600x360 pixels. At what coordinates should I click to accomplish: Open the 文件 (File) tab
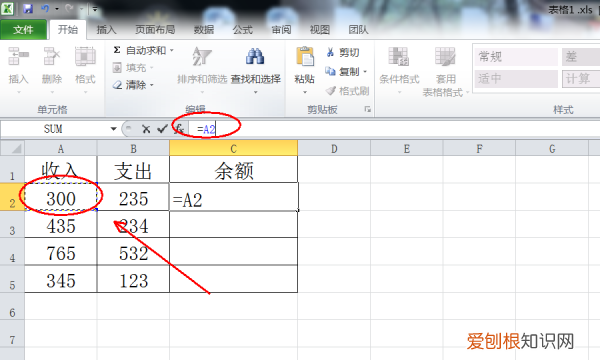click(23, 29)
